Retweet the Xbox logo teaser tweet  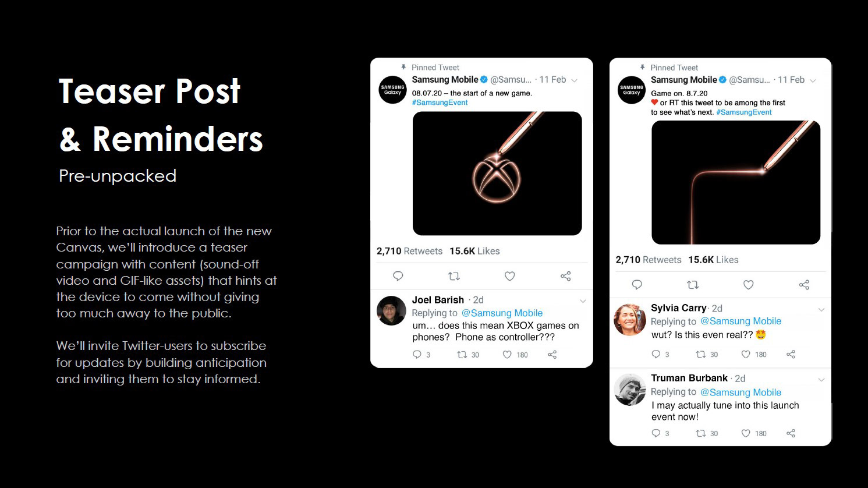(x=454, y=276)
